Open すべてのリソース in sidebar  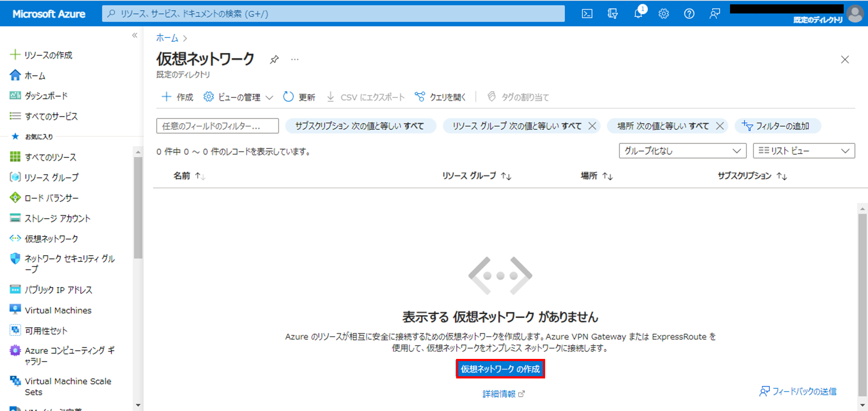pos(43,157)
